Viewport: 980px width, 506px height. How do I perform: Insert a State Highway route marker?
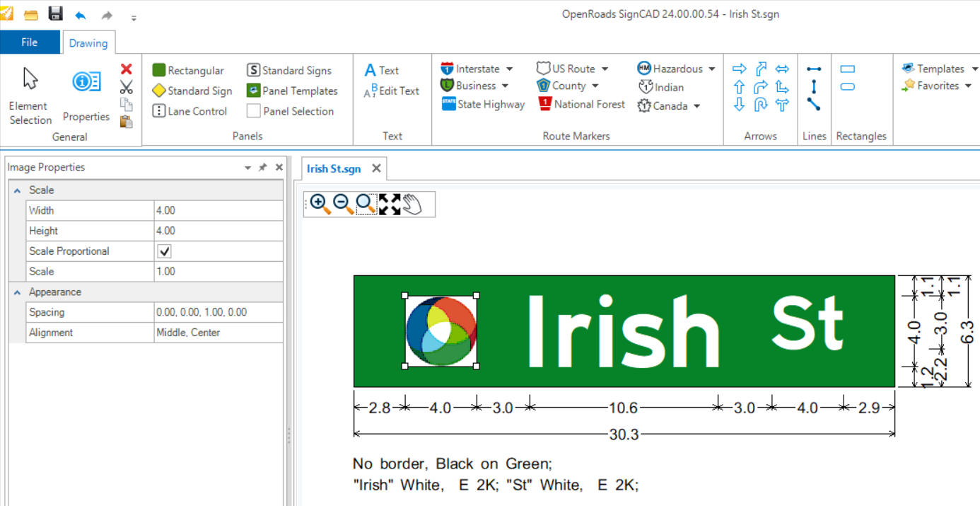(483, 104)
